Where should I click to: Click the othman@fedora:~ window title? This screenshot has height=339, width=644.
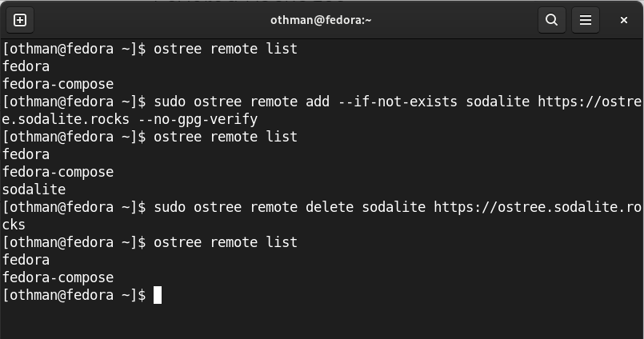point(322,20)
